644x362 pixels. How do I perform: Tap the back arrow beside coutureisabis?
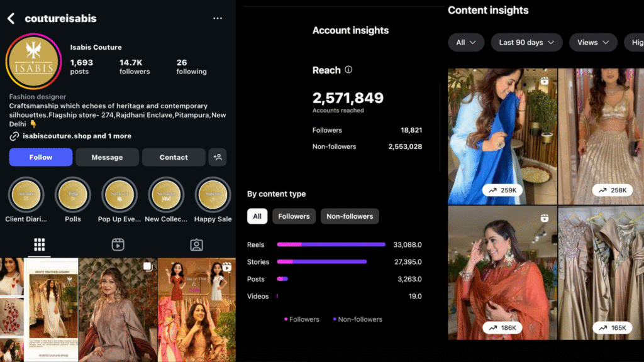coord(11,18)
